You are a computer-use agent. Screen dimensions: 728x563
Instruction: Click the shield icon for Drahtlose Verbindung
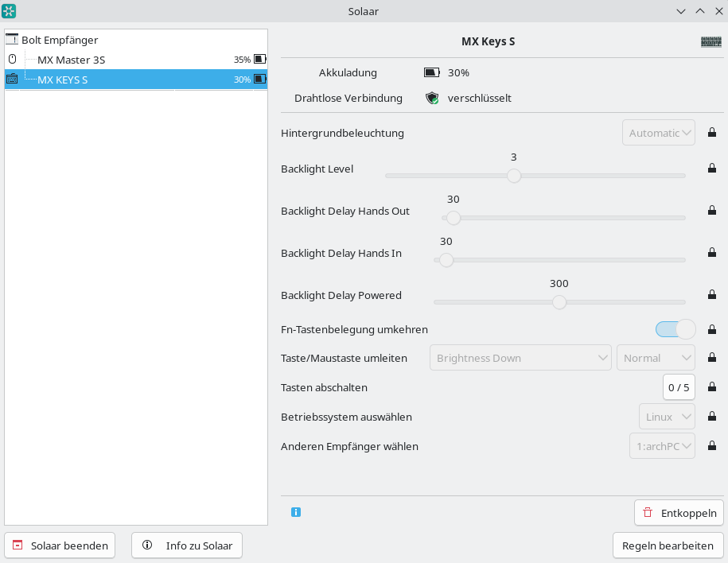click(432, 99)
